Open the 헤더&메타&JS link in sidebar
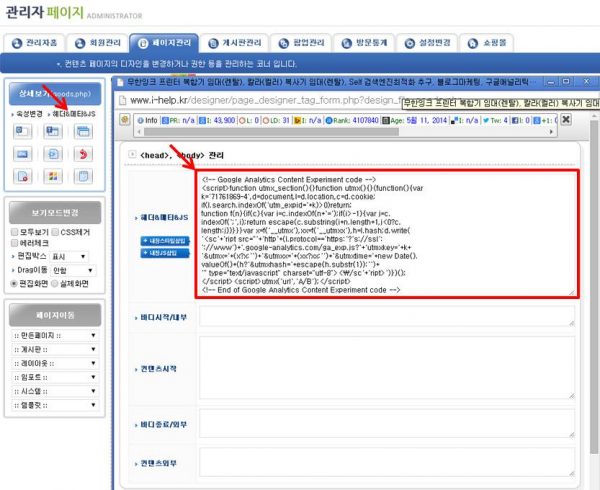 [x=74, y=114]
